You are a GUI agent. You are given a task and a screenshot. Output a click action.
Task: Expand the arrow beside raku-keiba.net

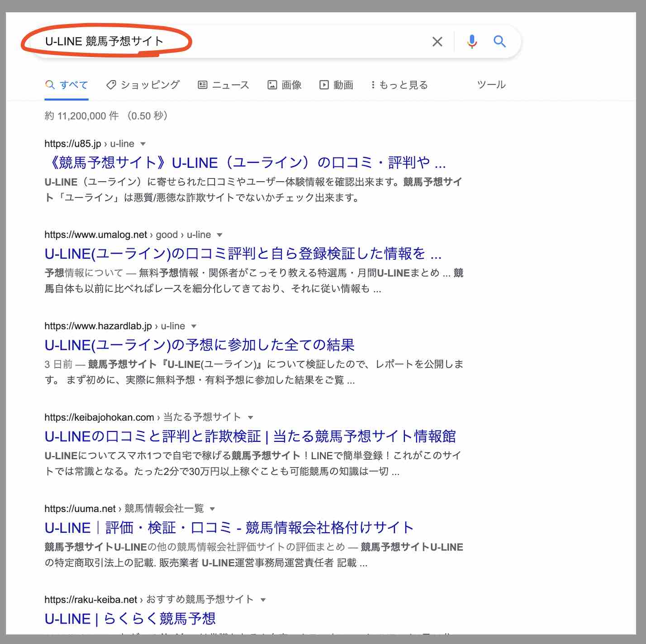[263, 599]
